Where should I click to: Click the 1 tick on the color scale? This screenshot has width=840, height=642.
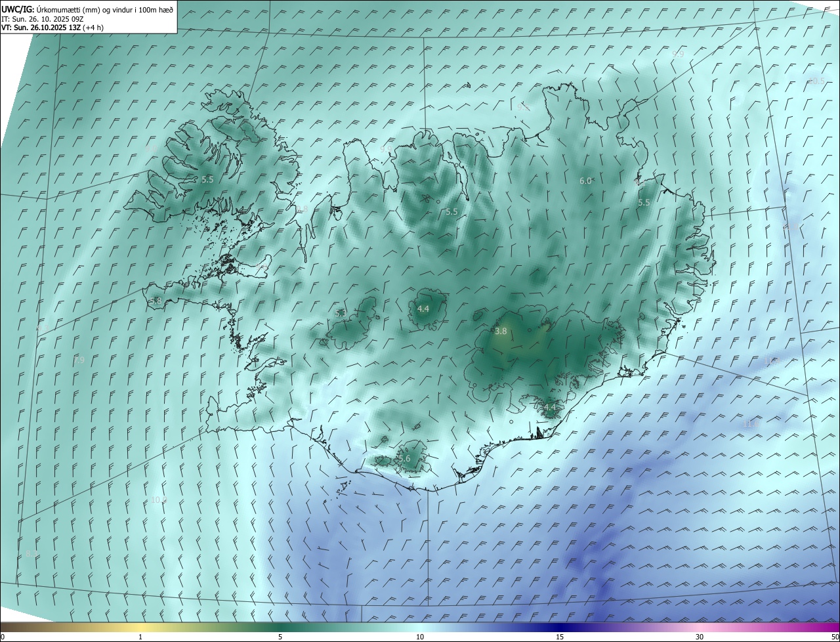140,637
